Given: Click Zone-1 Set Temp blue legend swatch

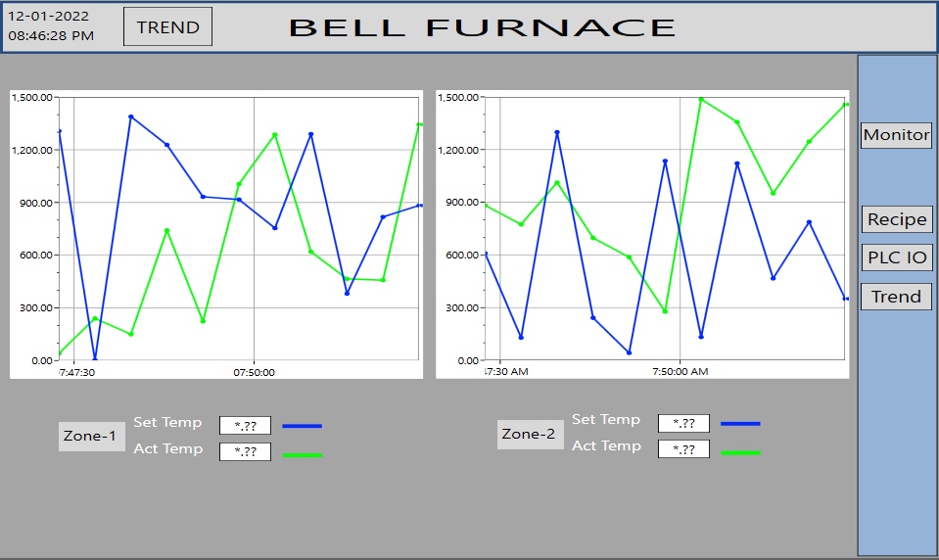Looking at the screenshot, I should click(302, 426).
